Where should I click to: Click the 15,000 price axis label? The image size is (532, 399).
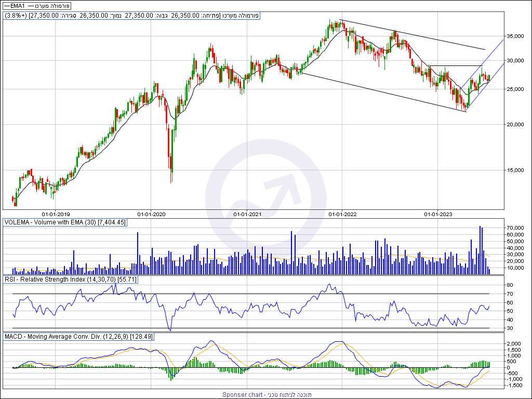pyautogui.click(x=515, y=170)
